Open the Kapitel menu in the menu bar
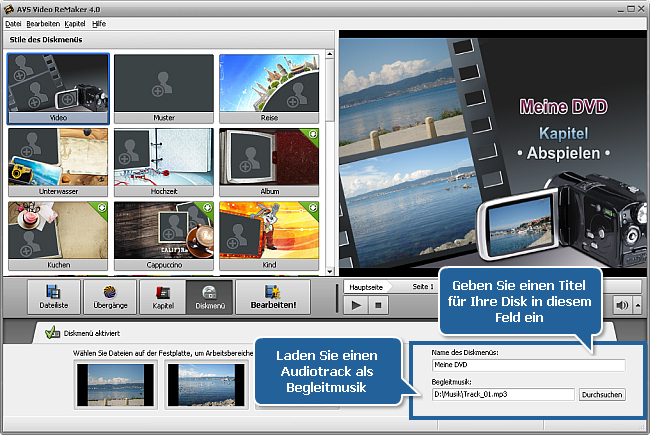The width and height of the screenshot is (650, 435). coord(74,22)
